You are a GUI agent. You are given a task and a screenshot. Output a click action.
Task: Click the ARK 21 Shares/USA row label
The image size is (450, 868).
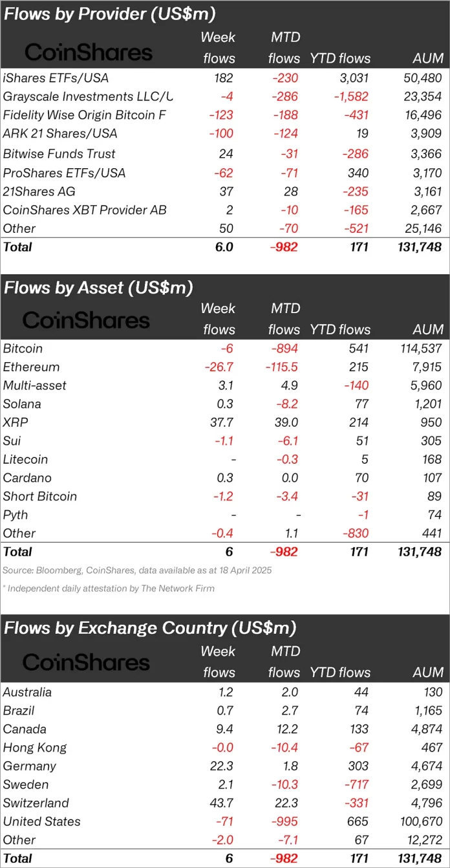60,134
